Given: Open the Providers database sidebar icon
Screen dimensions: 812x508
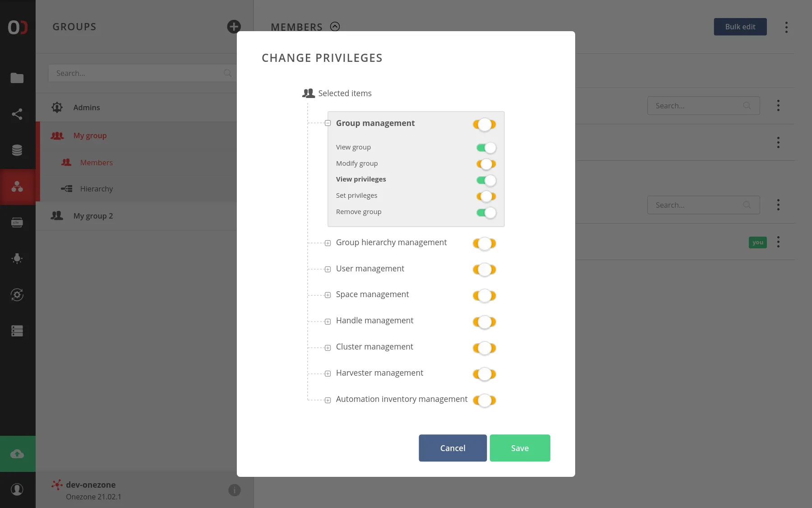Looking at the screenshot, I should click(x=17, y=150).
